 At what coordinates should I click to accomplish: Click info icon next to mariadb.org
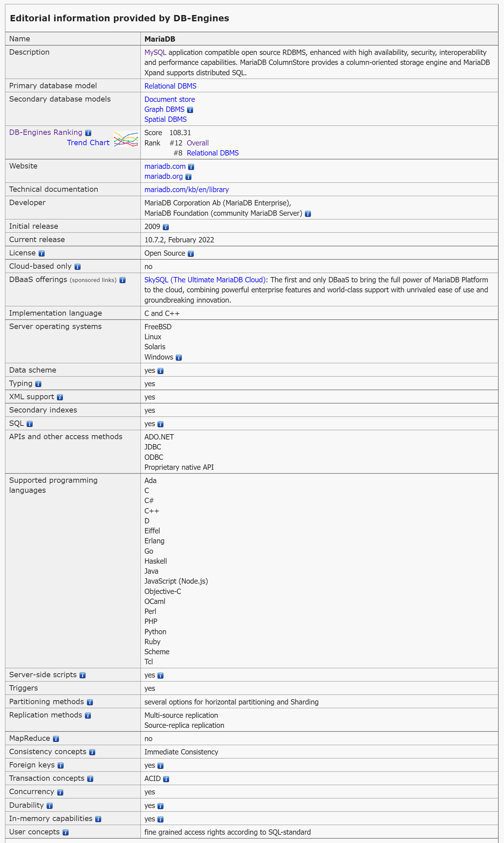188,176
